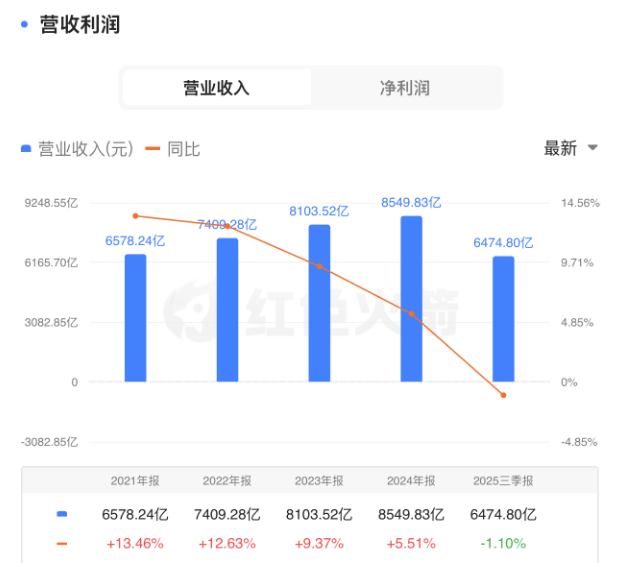
Task: Click the 2021年报 column header
Action: coord(135,481)
